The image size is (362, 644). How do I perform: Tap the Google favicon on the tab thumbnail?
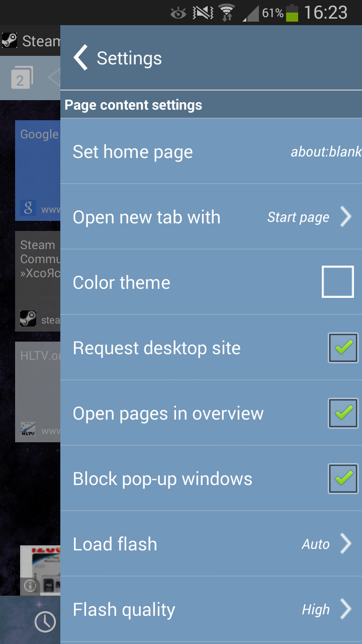[28, 208]
